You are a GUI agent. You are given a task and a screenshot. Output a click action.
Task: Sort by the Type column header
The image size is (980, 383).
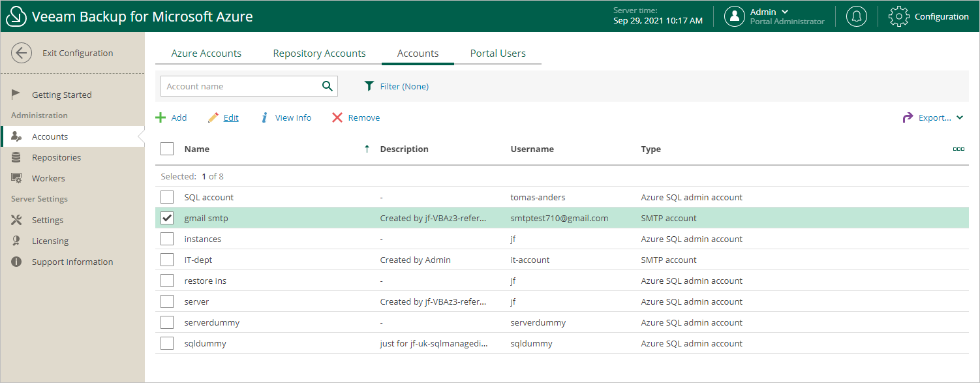651,149
